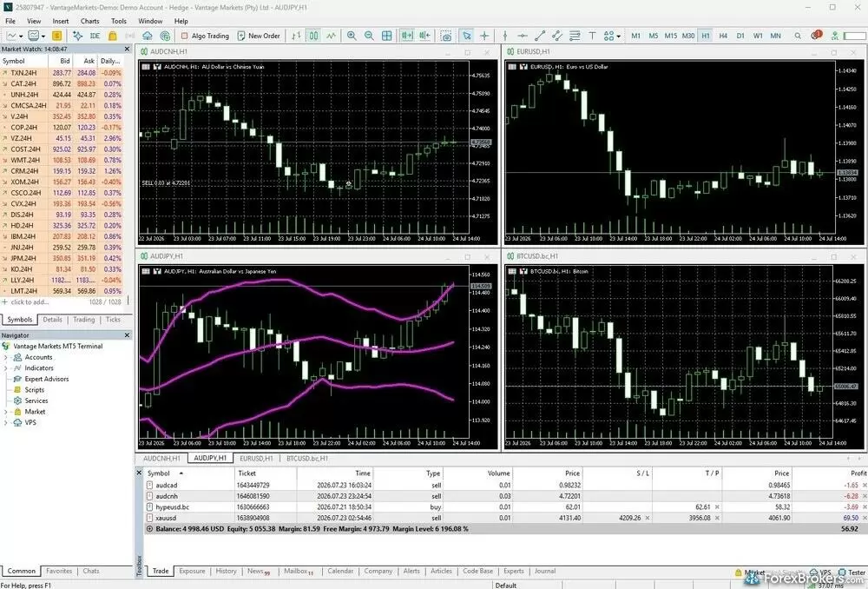Close the xauusd position with X
Screen dimensions: 868x589
(x=865, y=518)
